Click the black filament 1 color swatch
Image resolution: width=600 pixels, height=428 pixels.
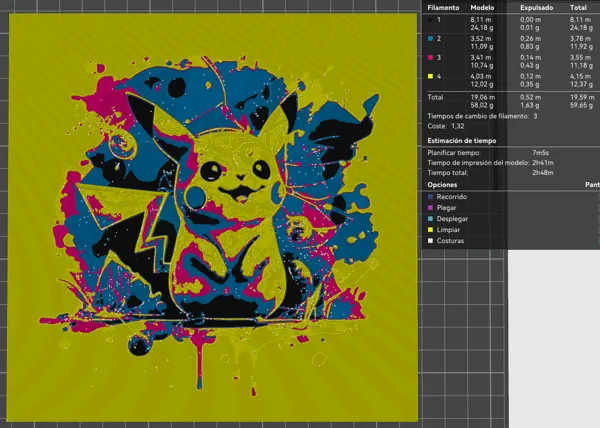coord(430,20)
